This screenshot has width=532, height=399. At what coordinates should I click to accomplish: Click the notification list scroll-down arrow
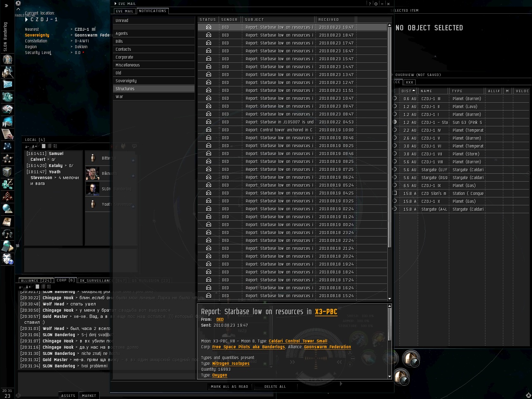click(389, 299)
